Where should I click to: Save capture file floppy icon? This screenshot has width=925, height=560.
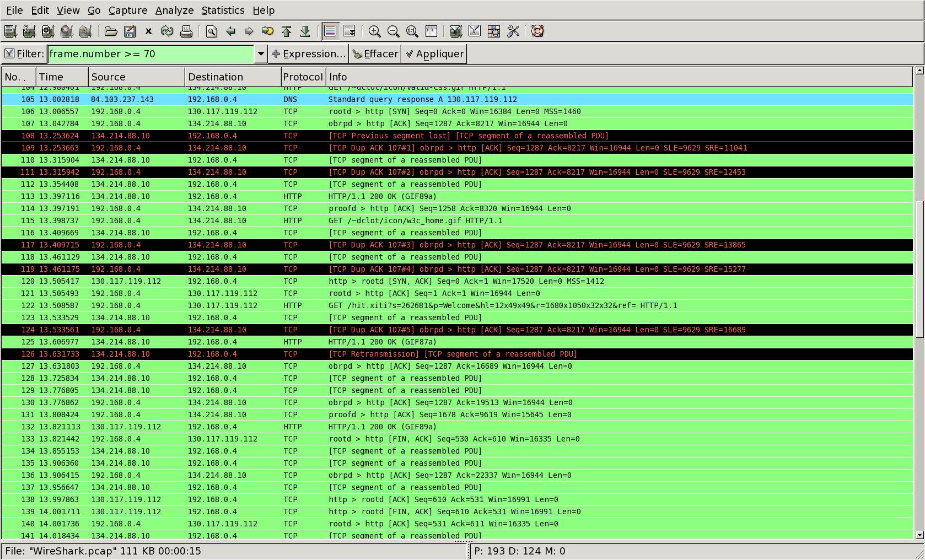click(x=130, y=31)
